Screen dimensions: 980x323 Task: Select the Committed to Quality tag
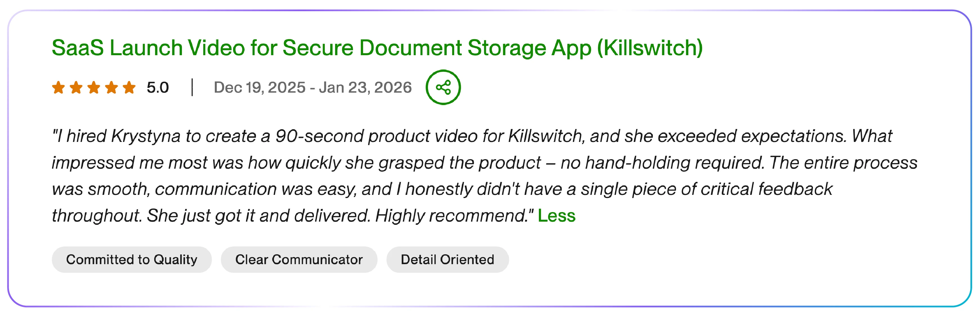pyautogui.click(x=132, y=259)
